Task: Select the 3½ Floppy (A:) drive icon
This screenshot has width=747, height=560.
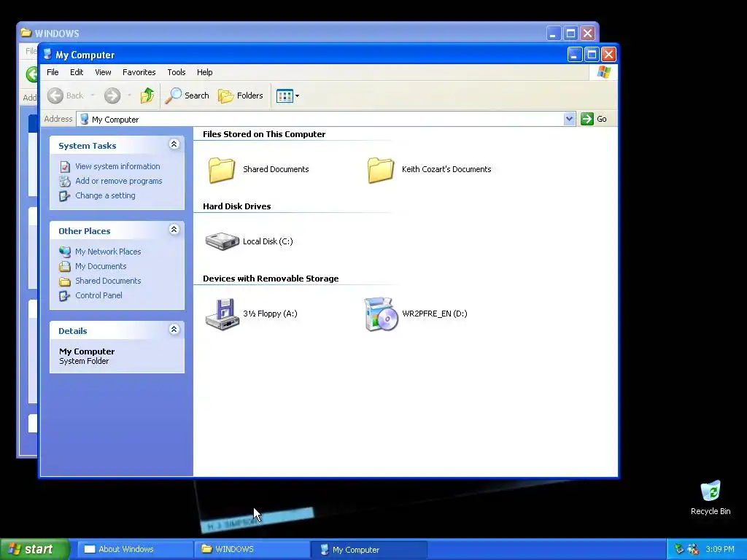Action: [222, 314]
